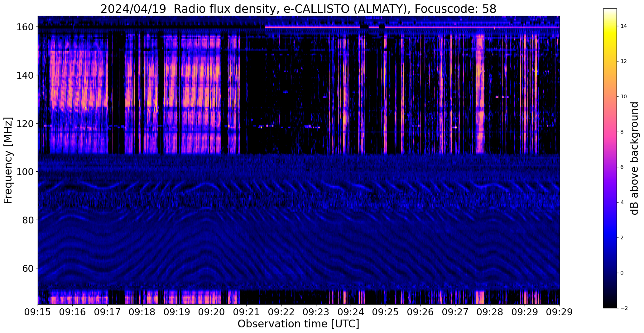
Task: Click the 'Observation time [UTC]' axis label
Action: 298,324
